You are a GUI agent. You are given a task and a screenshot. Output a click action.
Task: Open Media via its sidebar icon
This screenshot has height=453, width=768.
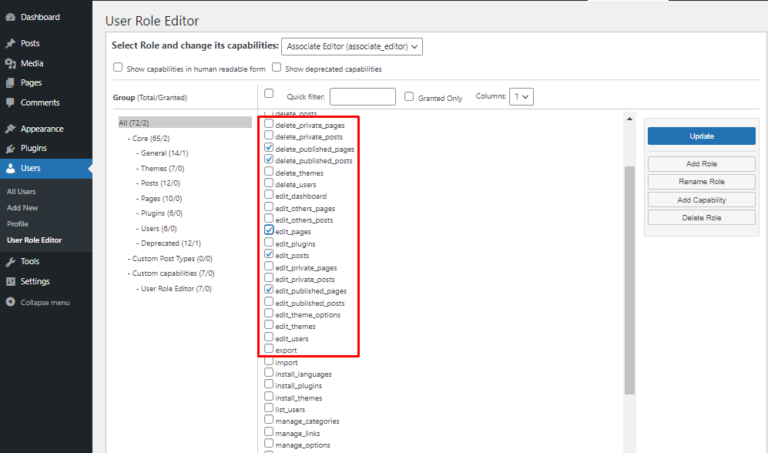(10, 63)
